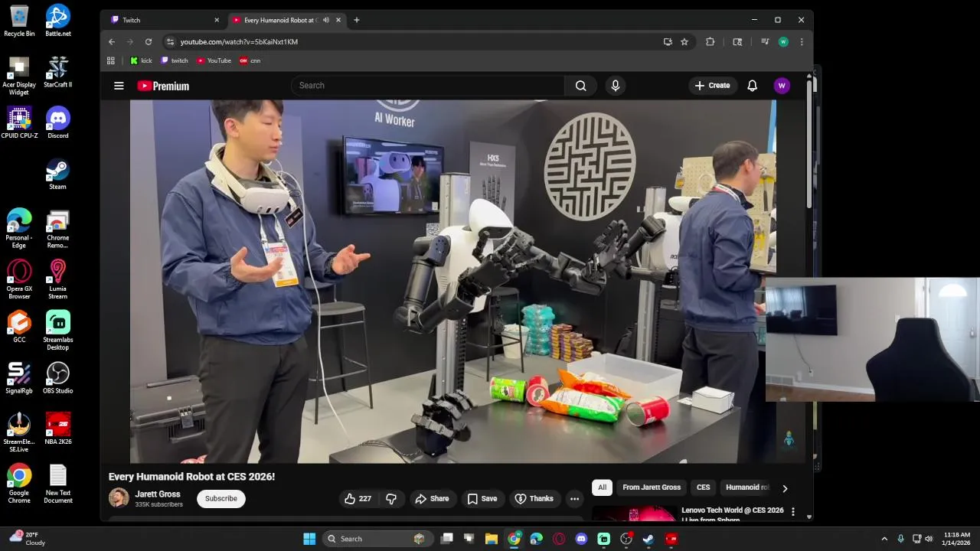
Task: Like the video with thumbs up
Action: coord(358,499)
